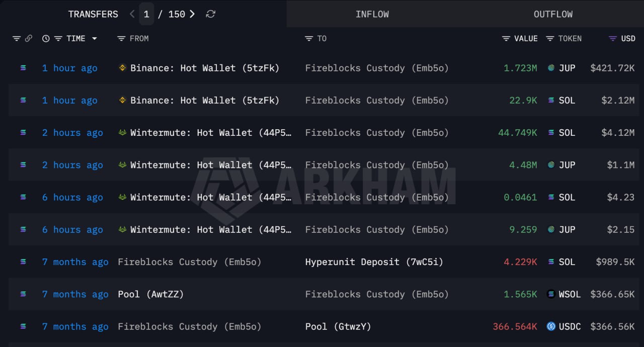Open '7 months ago' link of $989.5K row
Screen dimensions: 644x347
click(x=75, y=262)
